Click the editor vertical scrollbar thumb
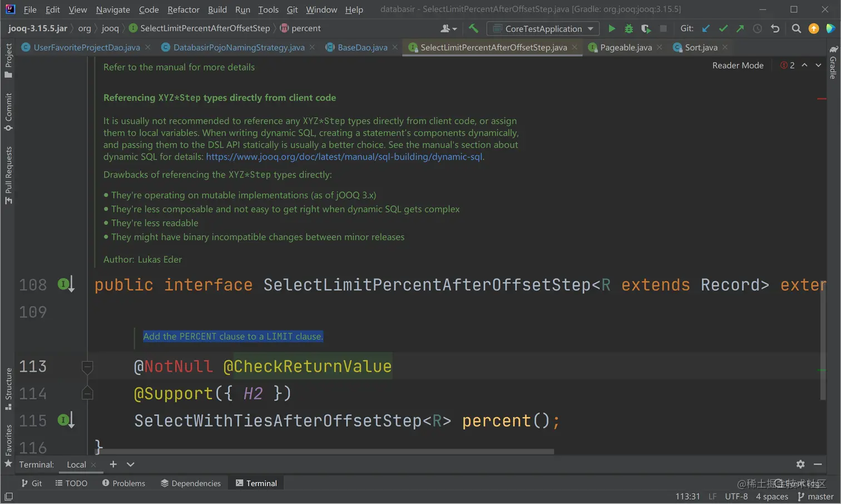This screenshot has width=841, height=504. tap(823, 339)
